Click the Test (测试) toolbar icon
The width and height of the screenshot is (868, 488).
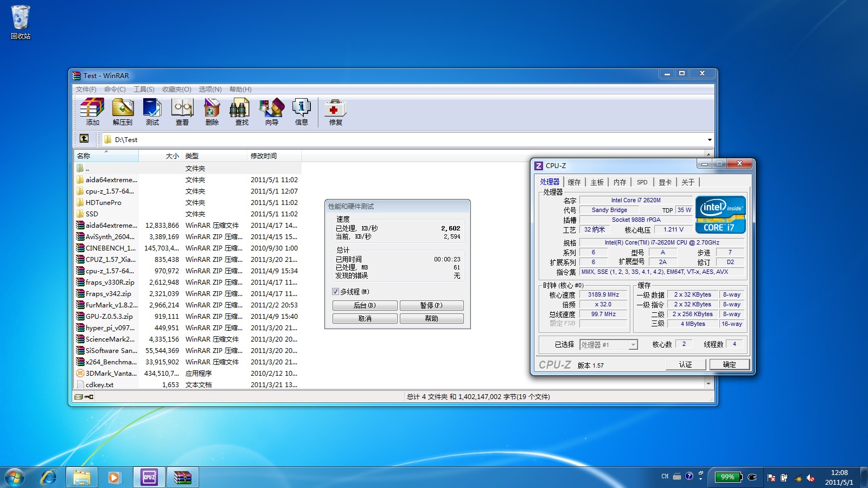point(152,112)
